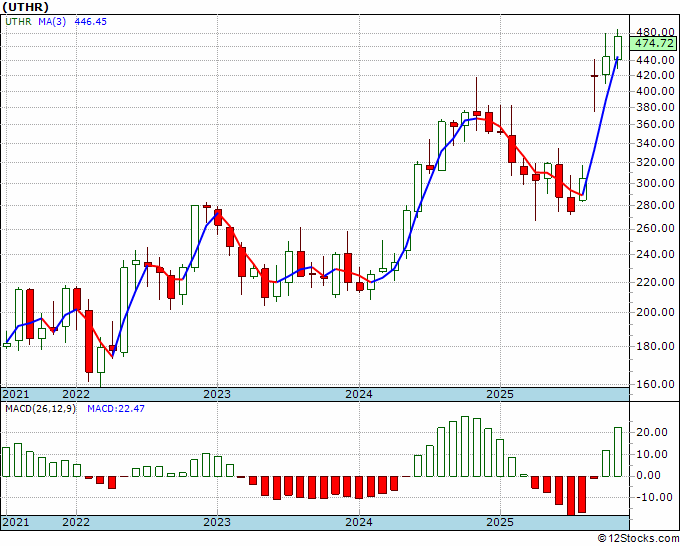The height and width of the screenshot is (546, 680).
Task: Click the 260.00 price axis label
Action: pos(655,229)
